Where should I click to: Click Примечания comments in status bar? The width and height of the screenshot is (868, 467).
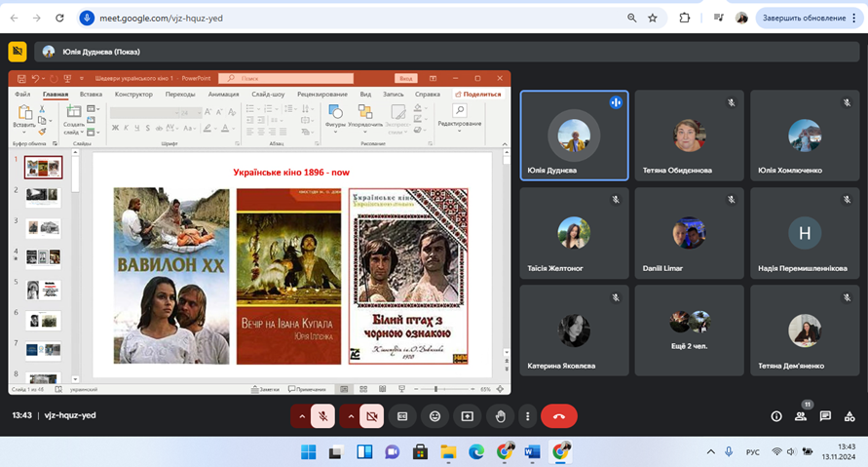[307, 389]
